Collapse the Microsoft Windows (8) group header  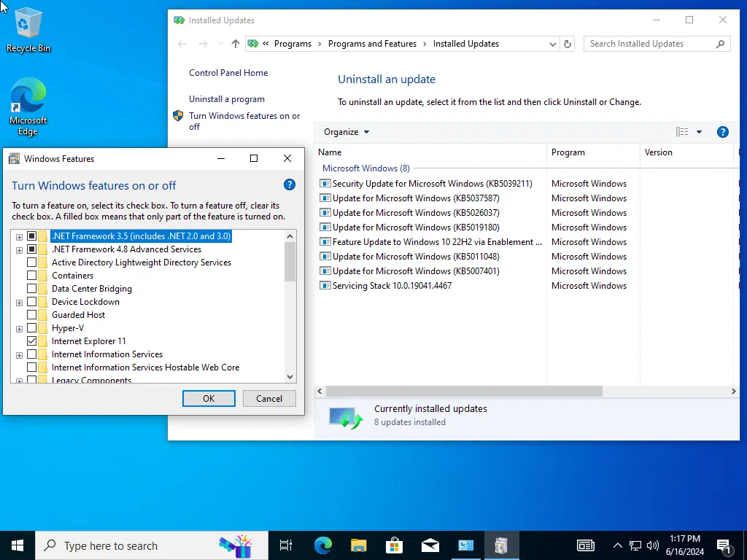(366, 168)
